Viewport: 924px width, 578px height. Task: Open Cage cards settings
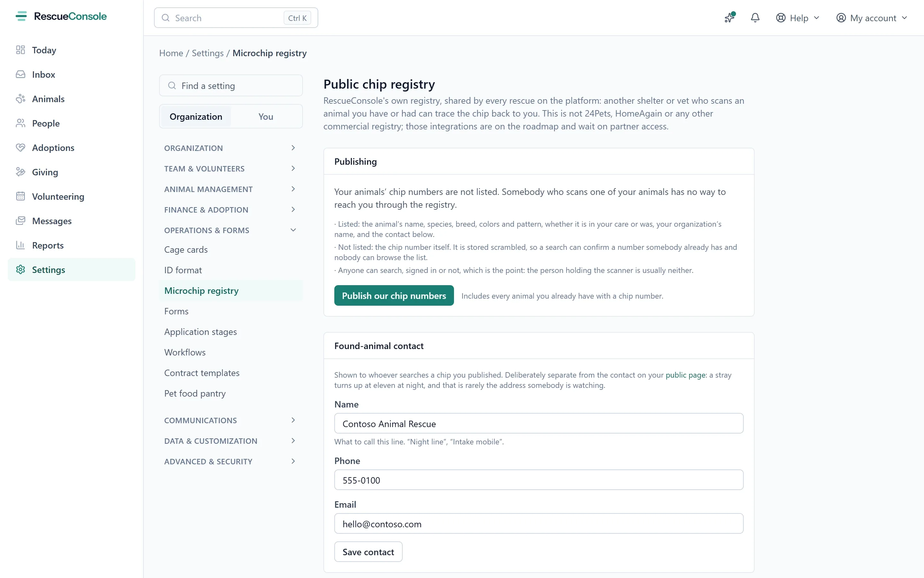coord(231,250)
